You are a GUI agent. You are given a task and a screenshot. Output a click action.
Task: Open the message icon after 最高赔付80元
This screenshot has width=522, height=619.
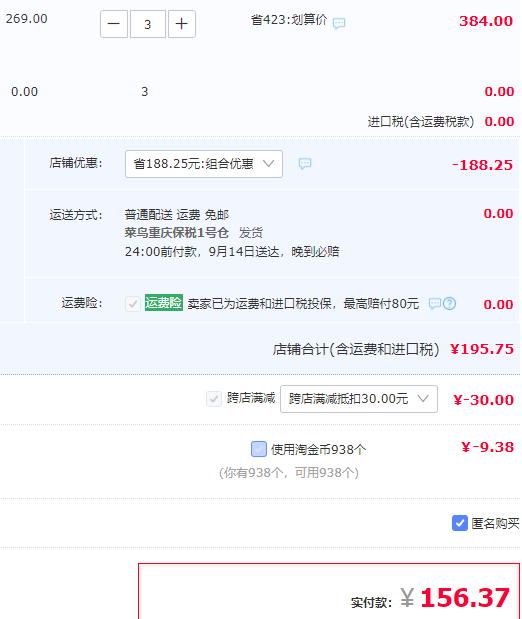(x=435, y=303)
